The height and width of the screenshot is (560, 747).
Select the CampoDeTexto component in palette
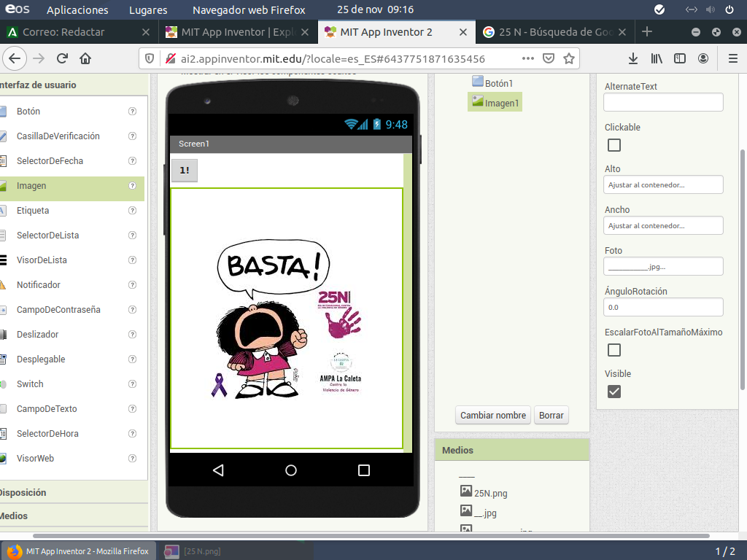tap(71, 408)
